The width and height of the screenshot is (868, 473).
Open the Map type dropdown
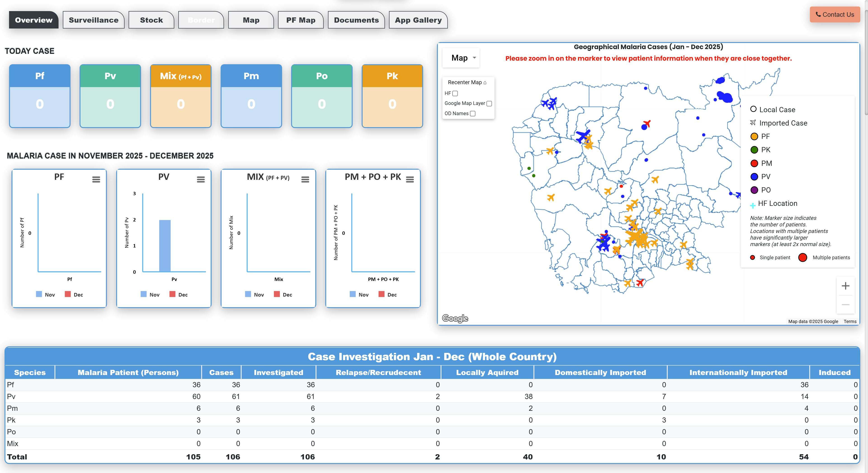tap(461, 58)
